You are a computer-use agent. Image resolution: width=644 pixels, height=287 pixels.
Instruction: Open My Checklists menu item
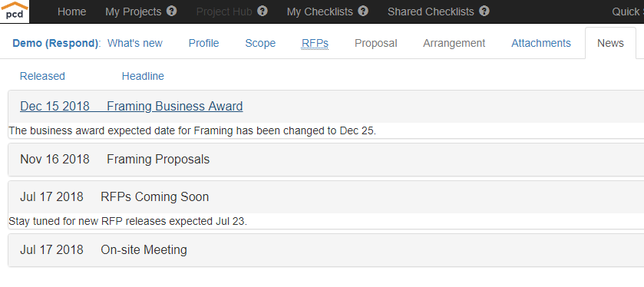320,12
